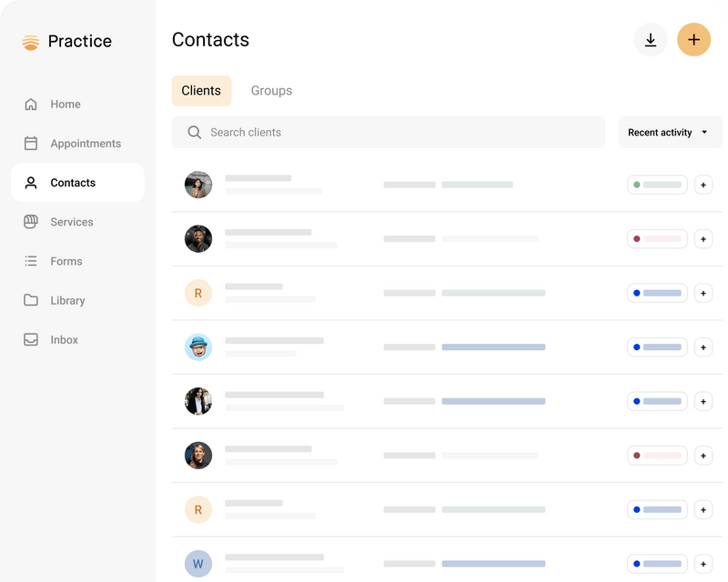Open the Home section in the sidebar
728x582 pixels.
pos(29,104)
